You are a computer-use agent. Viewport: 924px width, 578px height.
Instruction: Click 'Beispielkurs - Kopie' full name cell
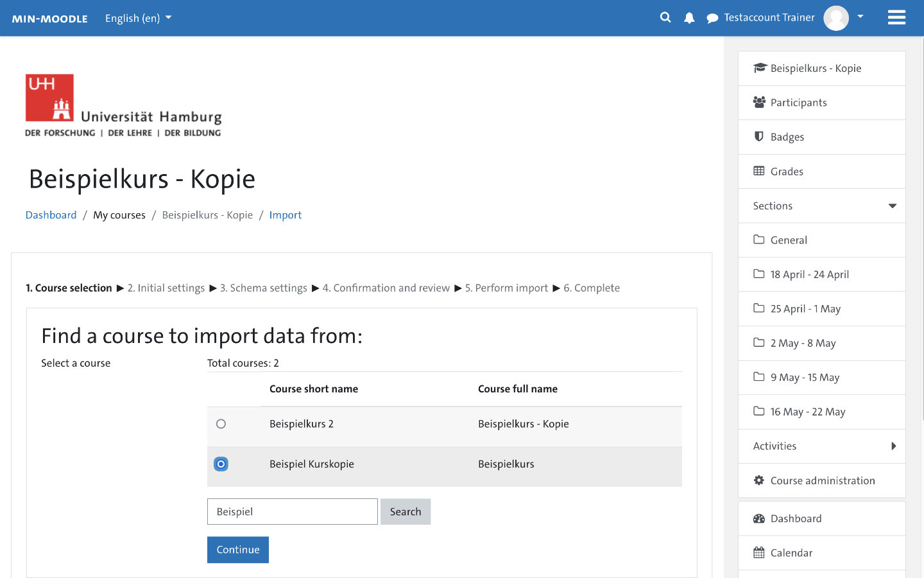[524, 424]
